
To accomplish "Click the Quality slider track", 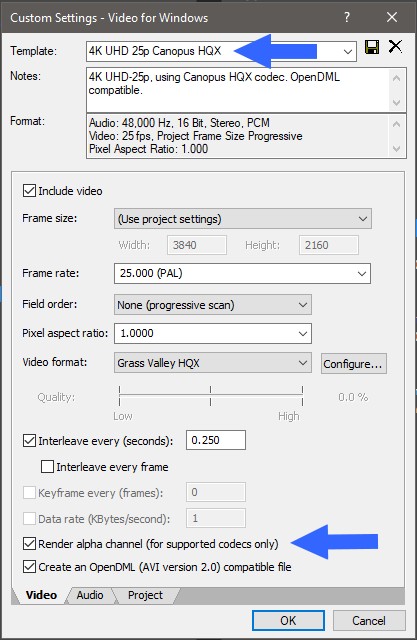I will [211, 395].
